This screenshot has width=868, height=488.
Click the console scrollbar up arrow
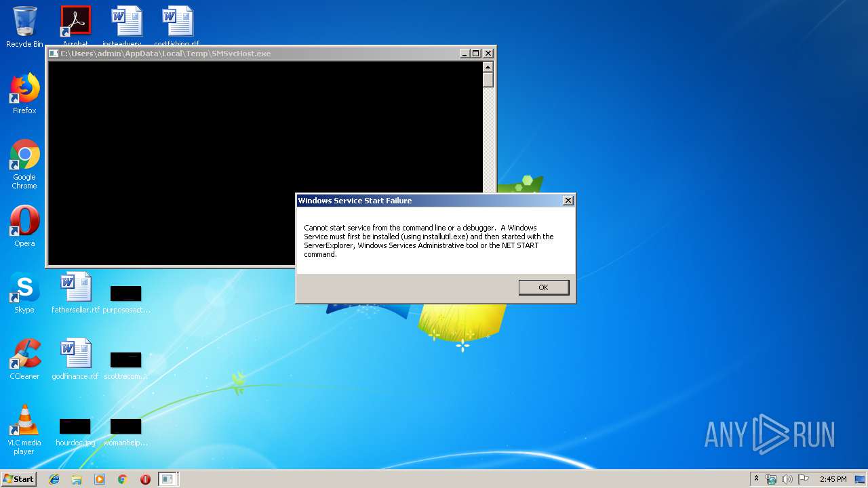(488, 66)
